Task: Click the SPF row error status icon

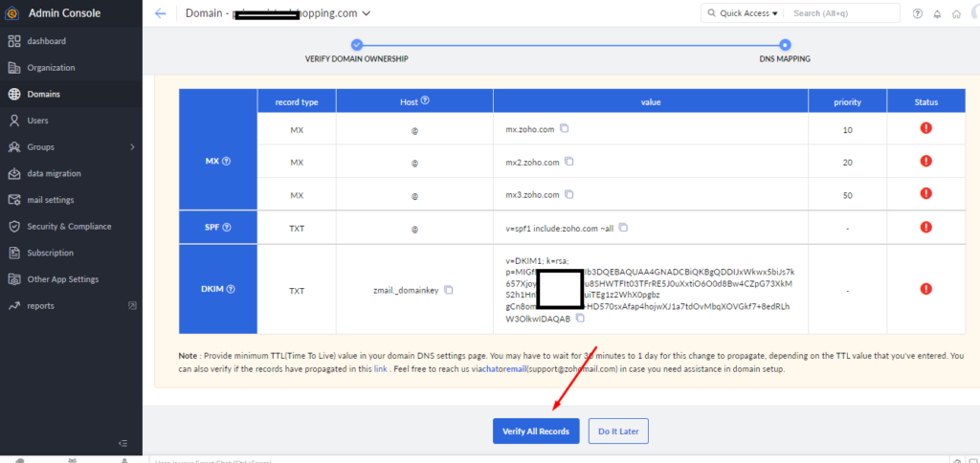Action: (926, 228)
